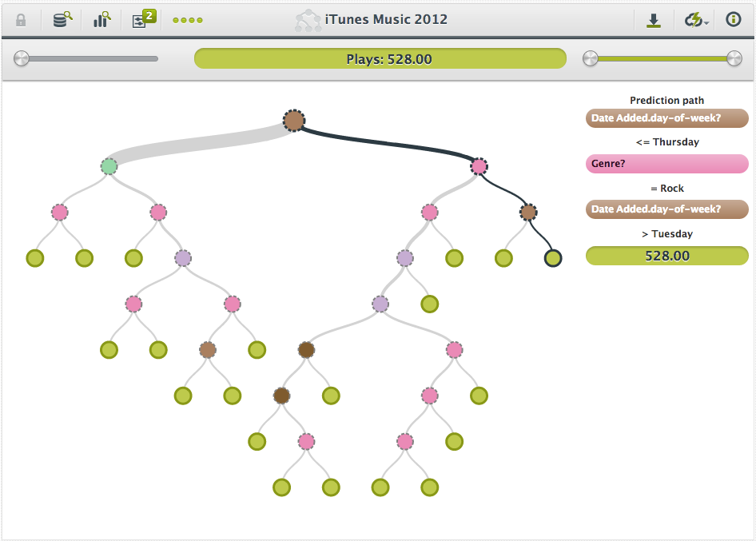Click the first Date Added.day-of-week? path step

(x=666, y=118)
